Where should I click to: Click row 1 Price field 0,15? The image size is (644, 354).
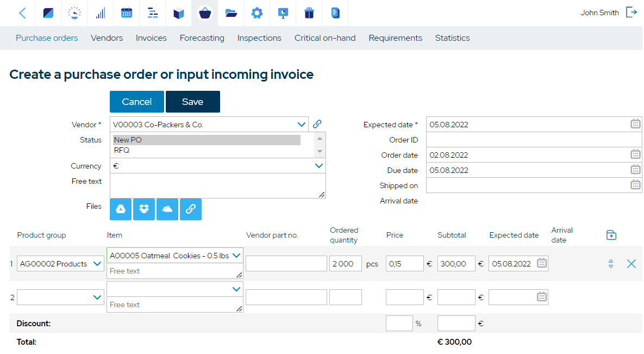404,264
